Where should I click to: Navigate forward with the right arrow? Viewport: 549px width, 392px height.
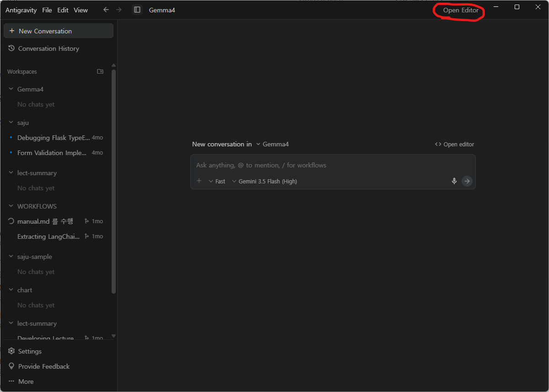[x=119, y=10]
